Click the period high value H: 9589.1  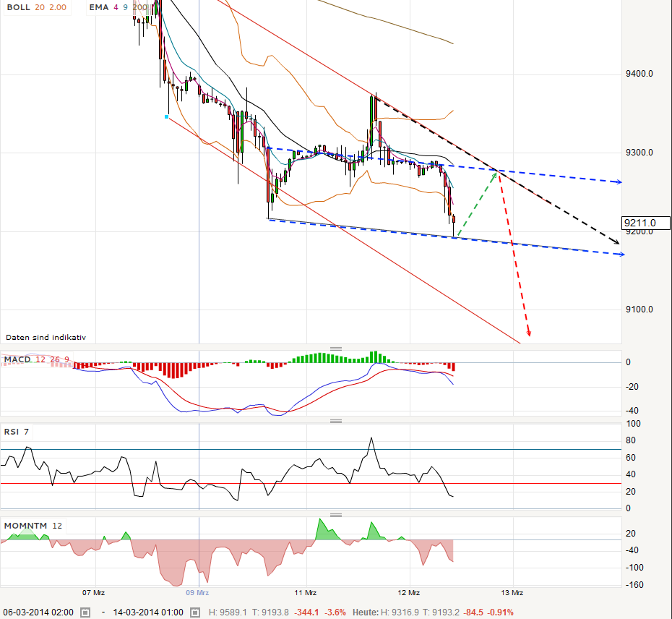(228, 612)
